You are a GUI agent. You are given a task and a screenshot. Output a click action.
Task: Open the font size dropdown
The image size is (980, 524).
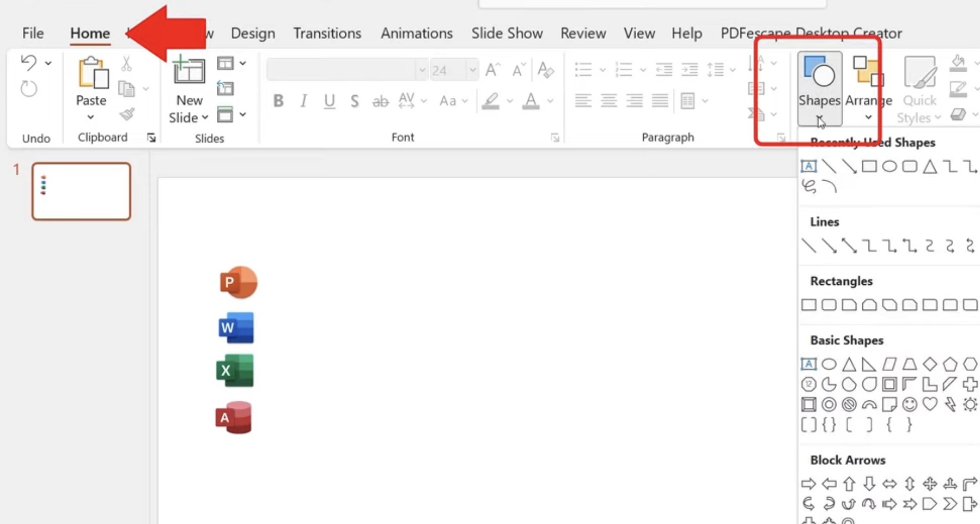point(472,70)
